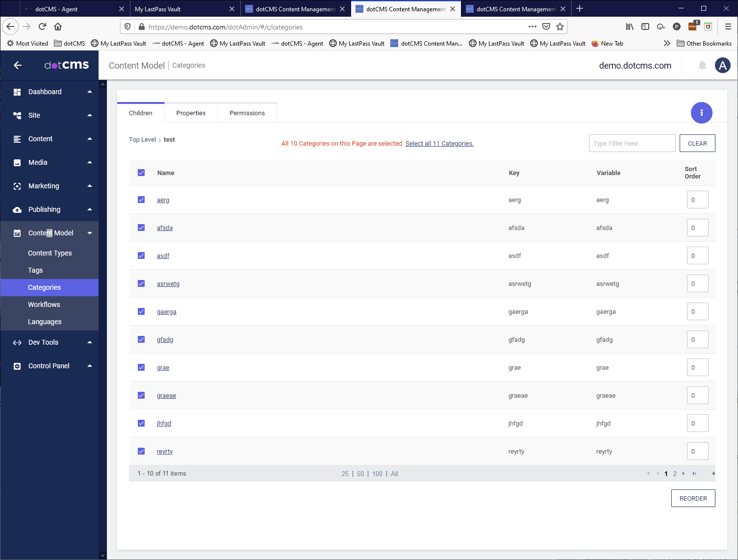
Task: Expand the Site section in sidebar
Action: tap(90, 115)
